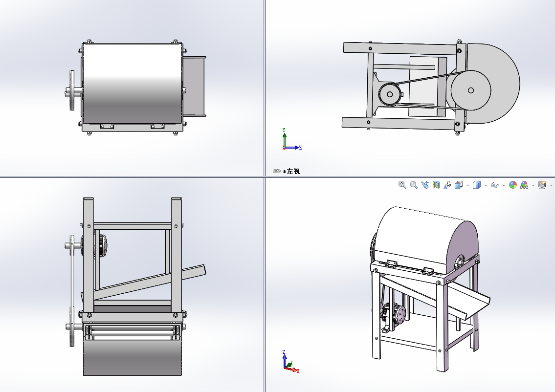Screen dimensions: 555x392
Task: Expand the standard views dropdown arrow
Action: click(x=467, y=185)
